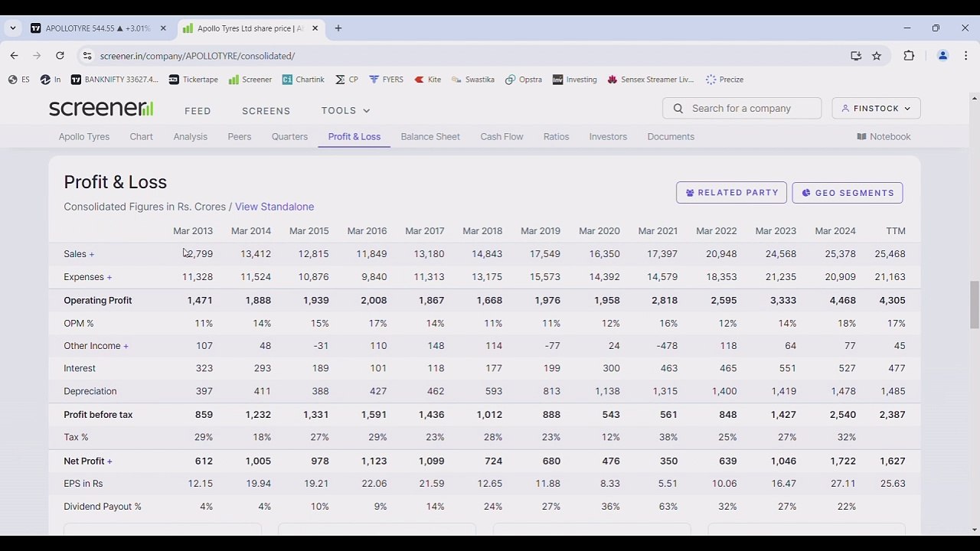Screen dimensions: 980x551
Task: Open a new tab with plus icon
Action: tap(338, 28)
